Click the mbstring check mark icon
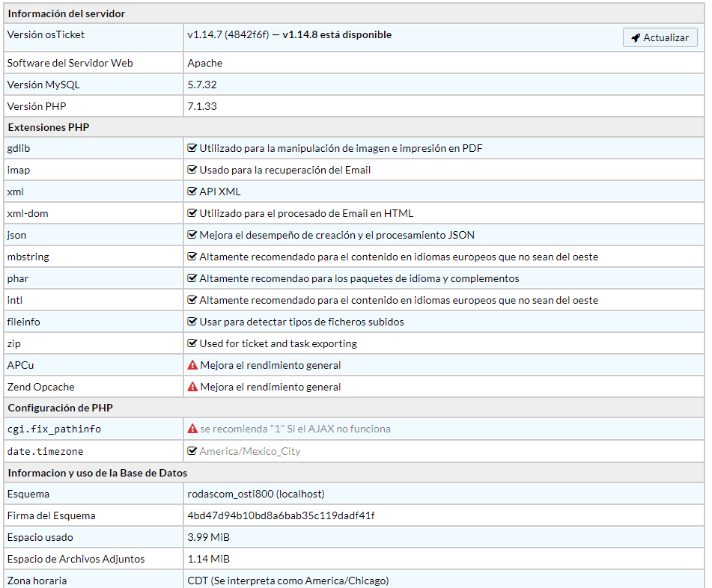 pyautogui.click(x=192, y=257)
